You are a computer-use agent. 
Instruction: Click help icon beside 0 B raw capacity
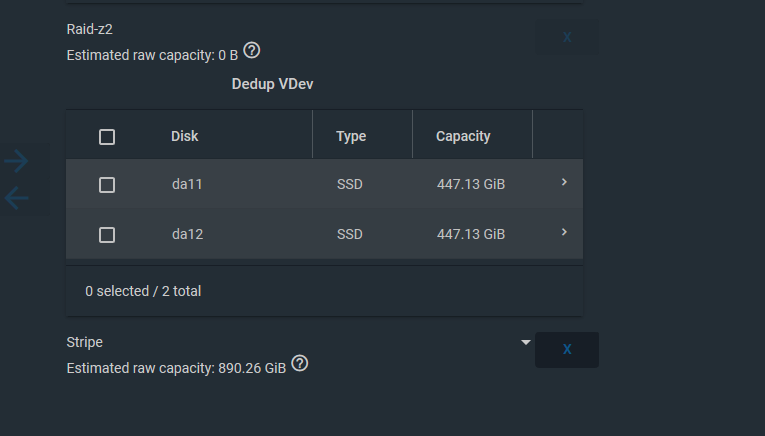[x=252, y=51]
